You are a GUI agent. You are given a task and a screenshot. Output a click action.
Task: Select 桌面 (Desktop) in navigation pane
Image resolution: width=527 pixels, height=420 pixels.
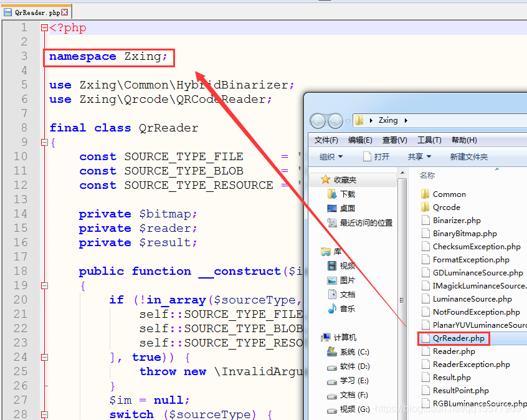click(347, 208)
